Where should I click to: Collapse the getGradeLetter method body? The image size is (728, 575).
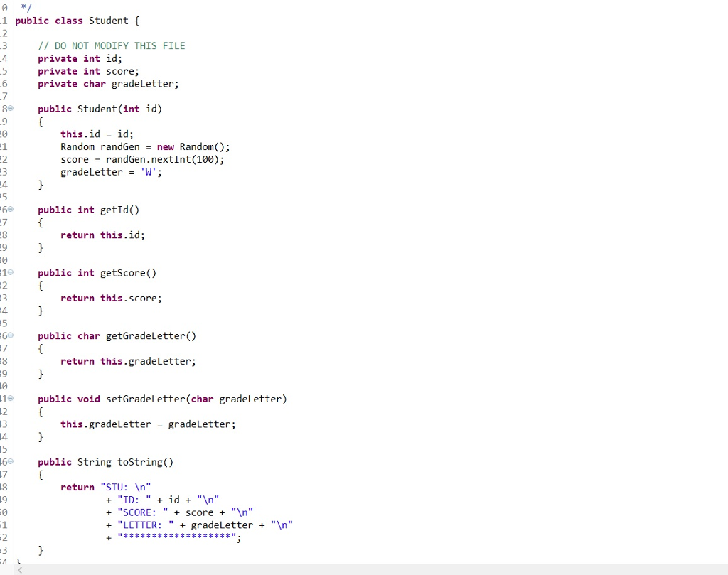[10, 335]
